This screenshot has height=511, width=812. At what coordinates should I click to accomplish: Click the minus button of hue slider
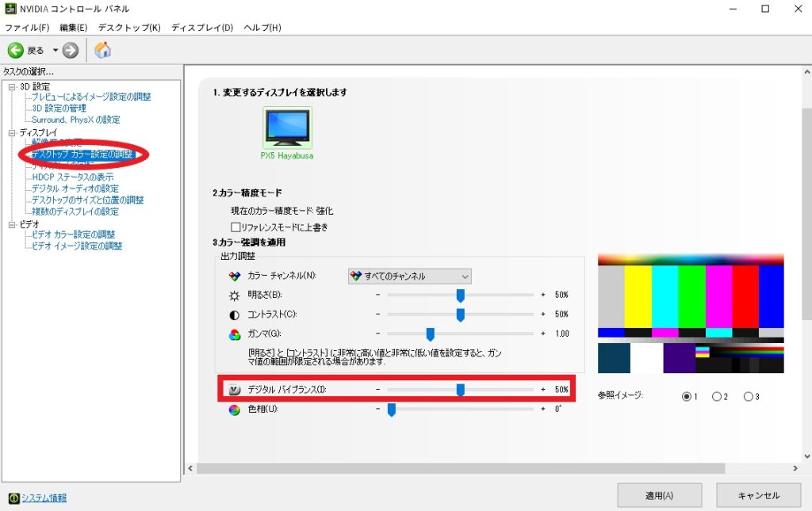378,409
